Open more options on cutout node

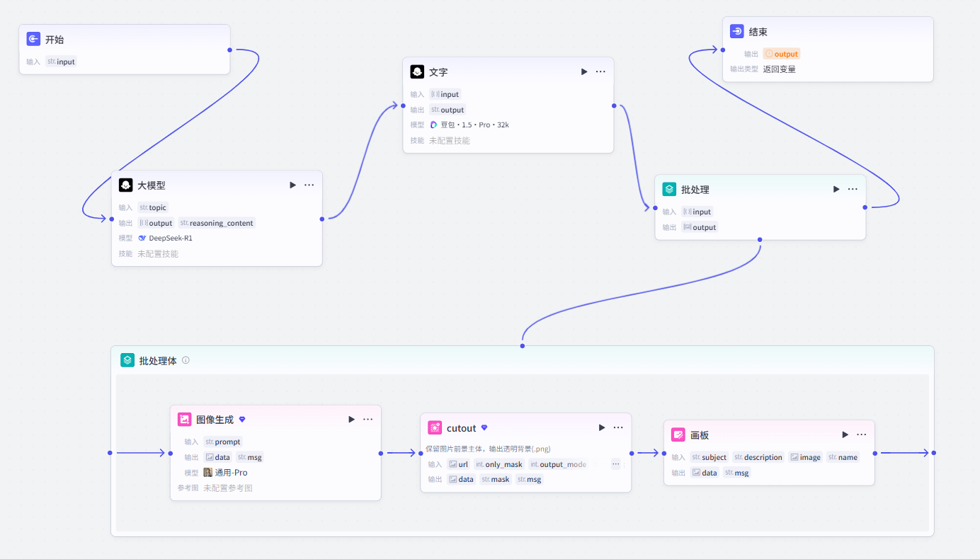tap(618, 427)
